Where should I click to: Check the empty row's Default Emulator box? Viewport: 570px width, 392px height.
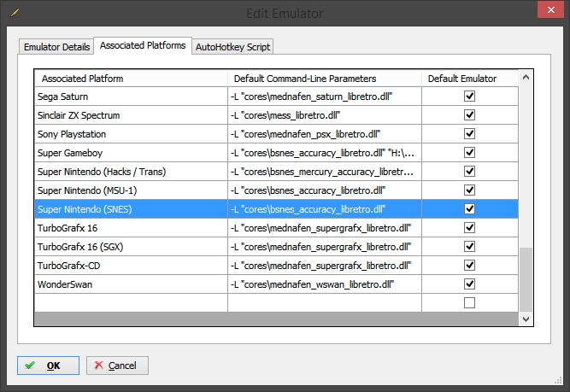click(469, 302)
